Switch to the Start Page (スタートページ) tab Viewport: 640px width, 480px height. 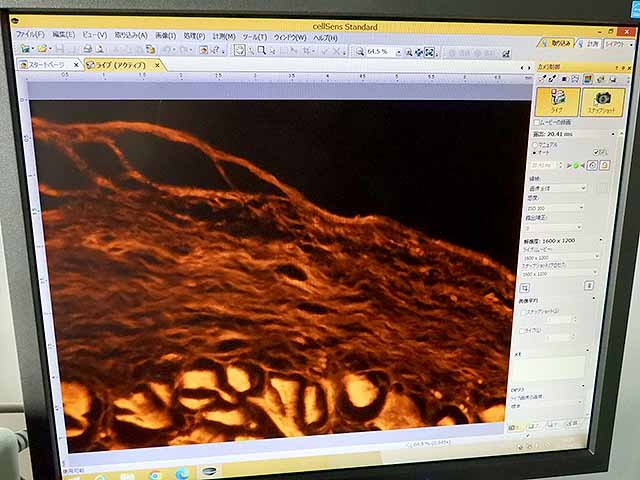tap(46, 64)
